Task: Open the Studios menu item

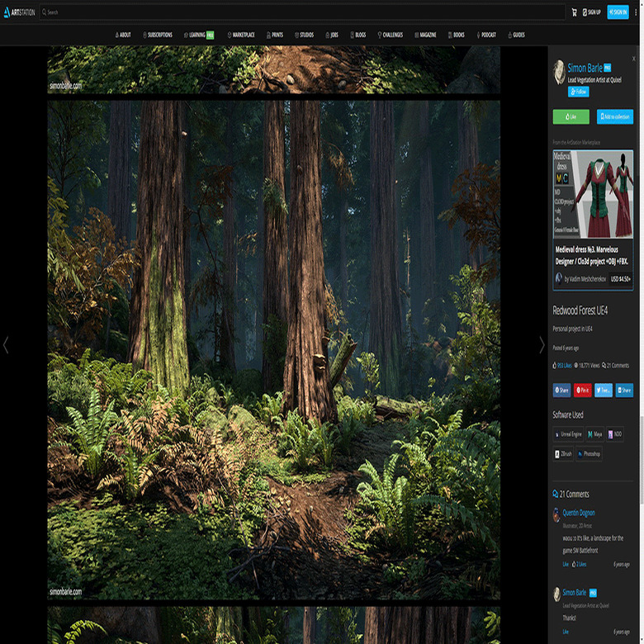Action: pyautogui.click(x=304, y=35)
